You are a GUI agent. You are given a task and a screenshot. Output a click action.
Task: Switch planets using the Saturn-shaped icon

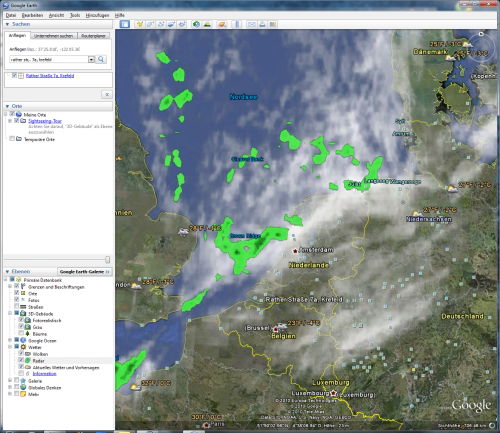pyautogui.click(x=222, y=24)
